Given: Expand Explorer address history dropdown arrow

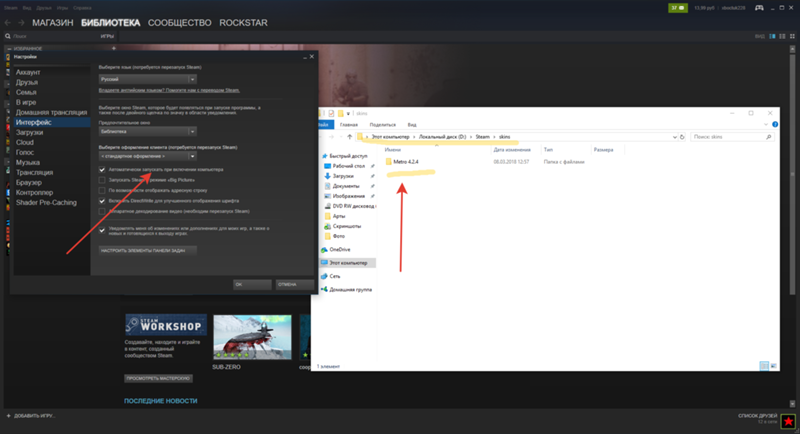Looking at the screenshot, I should pyautogui.click(x=674, y=137).
